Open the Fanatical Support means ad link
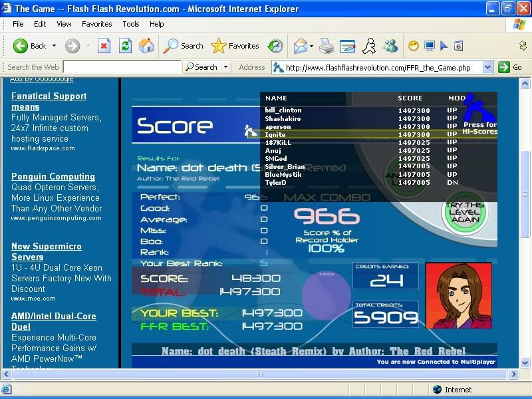532x399 pixels. pyautogui.click(x=49, y=101)
